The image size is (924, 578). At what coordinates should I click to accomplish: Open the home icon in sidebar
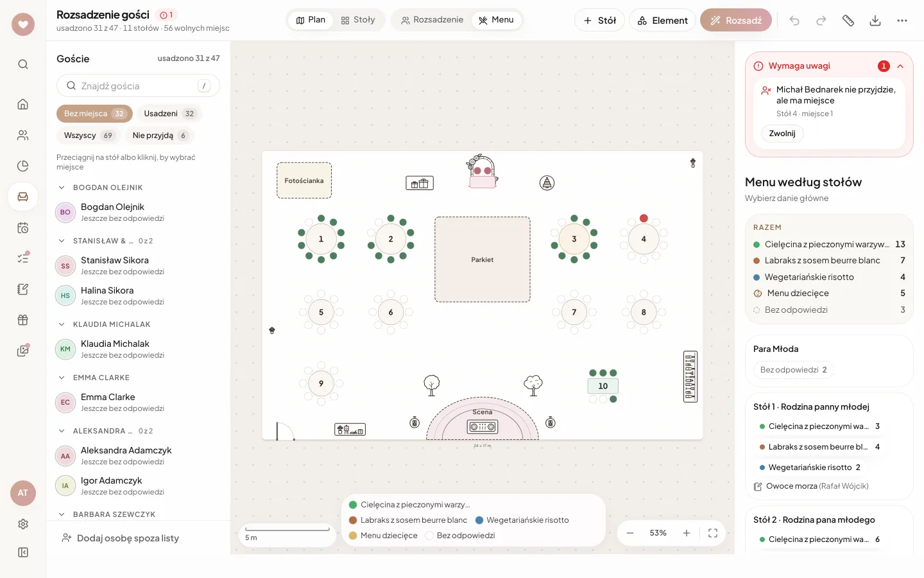pos(23,104)
